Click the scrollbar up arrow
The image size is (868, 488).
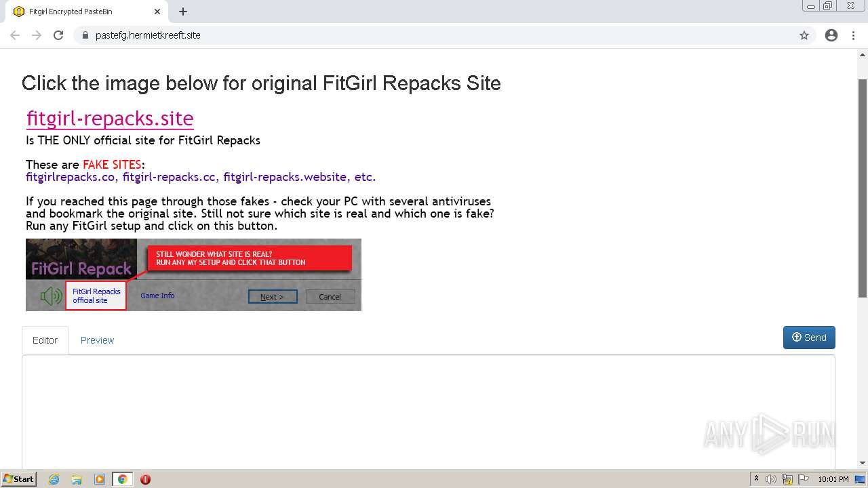tap(863, 54)
